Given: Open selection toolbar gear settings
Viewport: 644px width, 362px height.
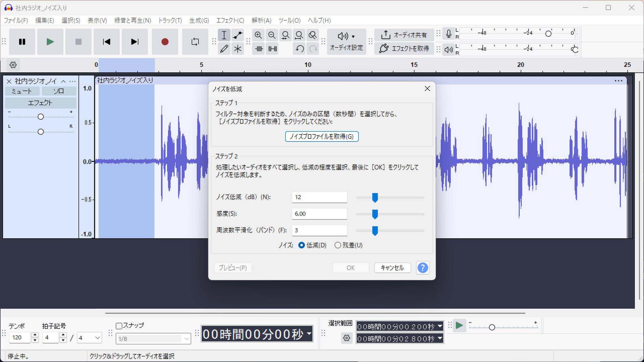Looking at the screenshot, I should click(x=347, y=338).
